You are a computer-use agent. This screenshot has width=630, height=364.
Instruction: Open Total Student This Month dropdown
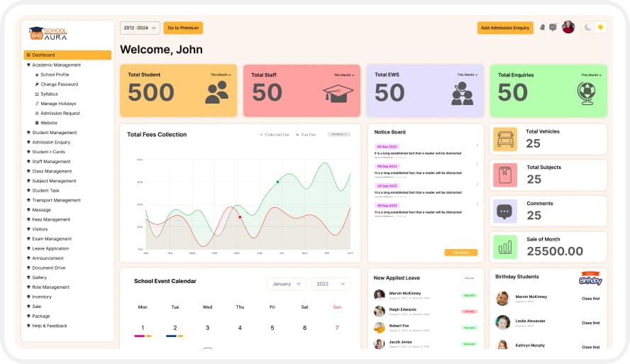click(x=221, y=75)
